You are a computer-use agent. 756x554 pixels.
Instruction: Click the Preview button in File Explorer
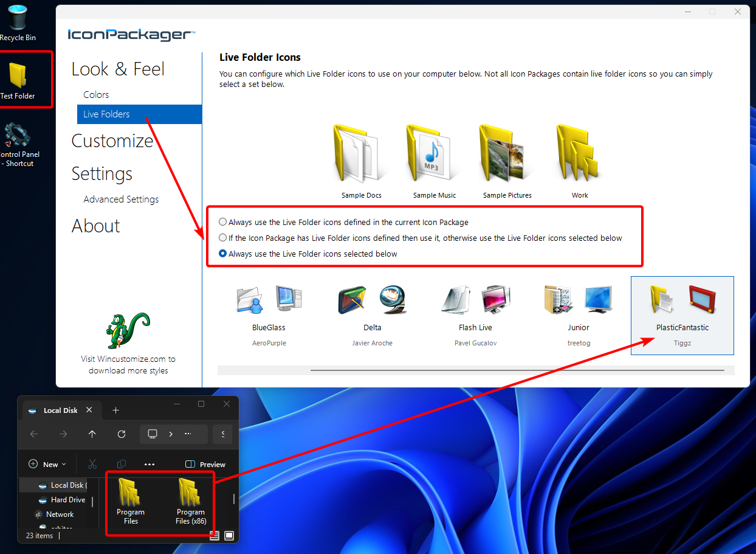click(205, 465)
